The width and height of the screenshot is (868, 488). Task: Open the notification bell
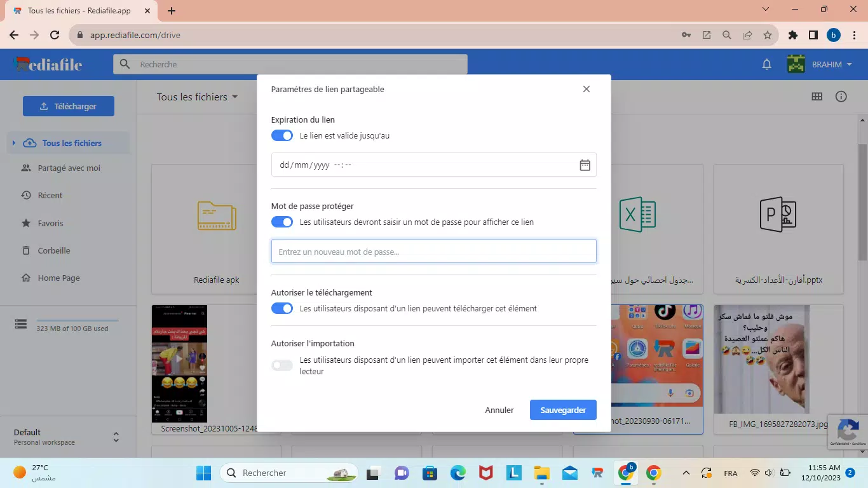pyautogui.click(x=766, y=64)
